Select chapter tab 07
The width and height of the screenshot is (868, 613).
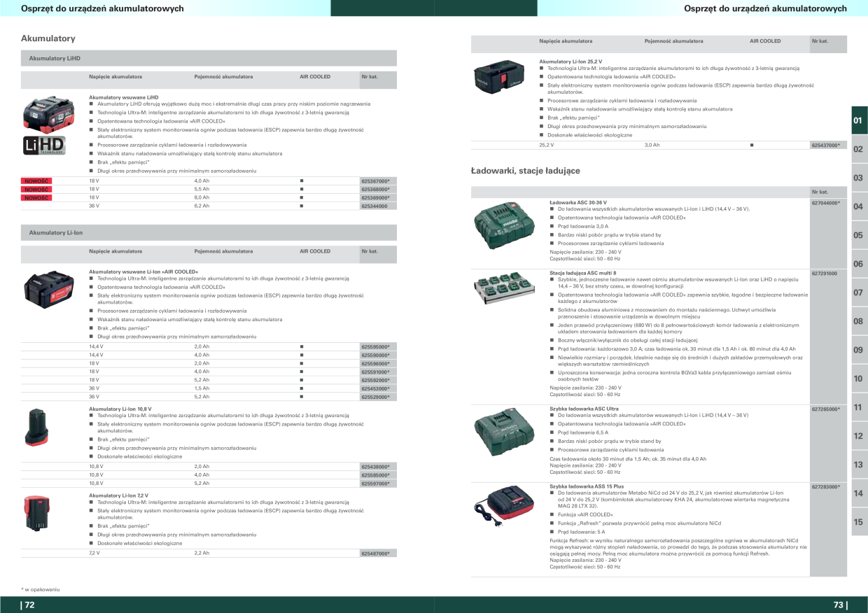(859, 293)
